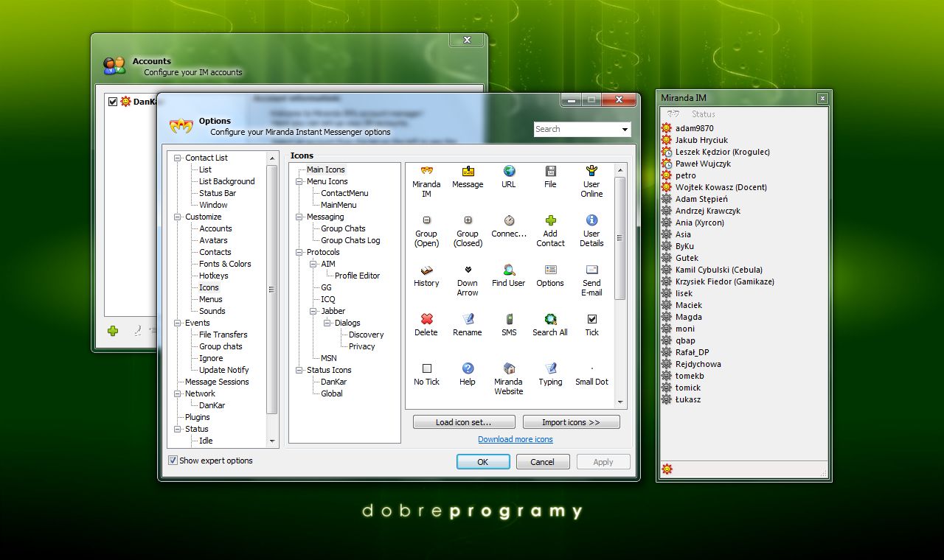Select the Miranda Website house icon

tap(509, 368)
